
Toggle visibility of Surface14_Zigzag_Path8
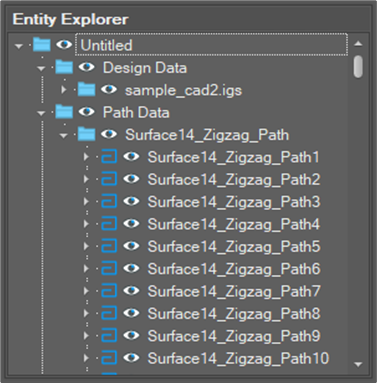pos(131,313)
